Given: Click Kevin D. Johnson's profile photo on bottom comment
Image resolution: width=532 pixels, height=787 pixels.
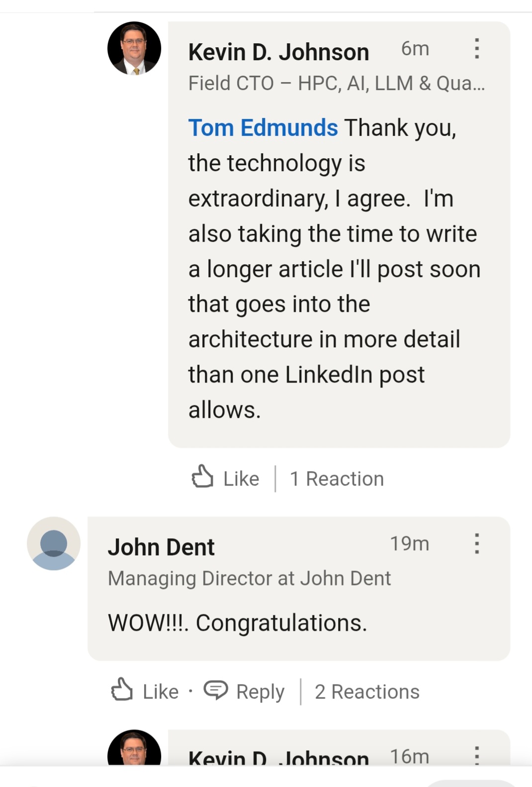Looking at the screenshot, I should point(134,756).
